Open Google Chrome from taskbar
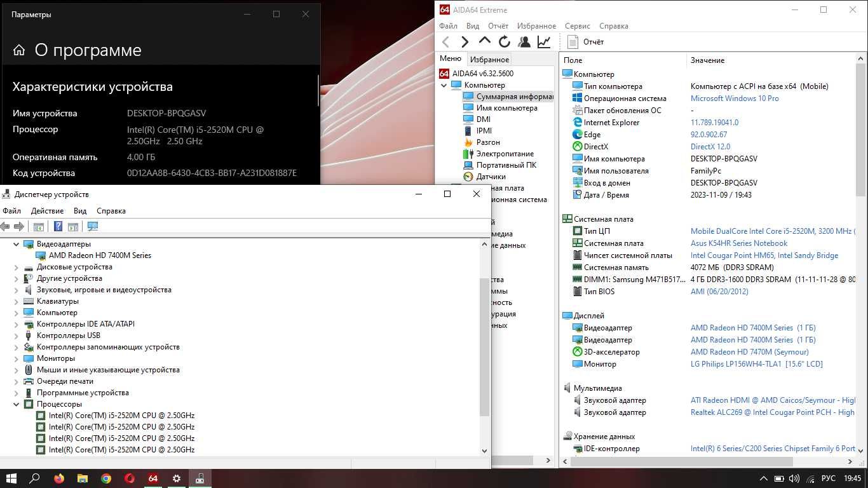This screenshot has width=868, height=488. pyautogui.click(x=106, y=478)
